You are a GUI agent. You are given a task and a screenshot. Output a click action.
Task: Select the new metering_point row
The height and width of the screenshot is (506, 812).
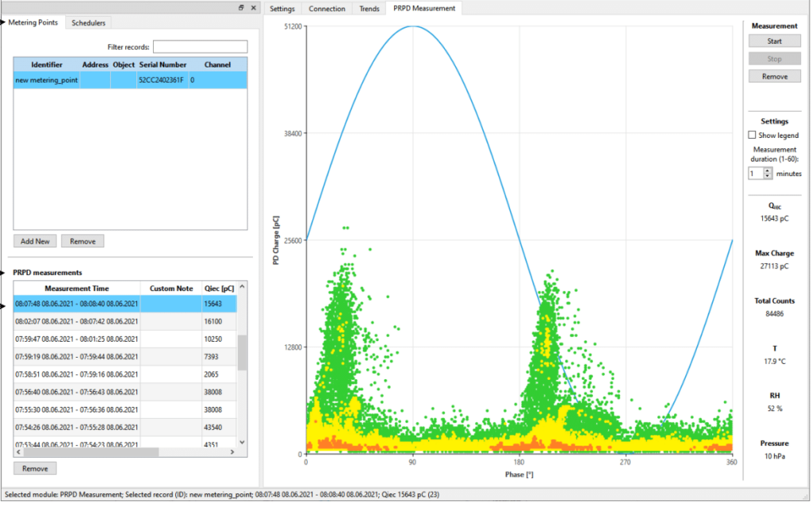(131, 80)
